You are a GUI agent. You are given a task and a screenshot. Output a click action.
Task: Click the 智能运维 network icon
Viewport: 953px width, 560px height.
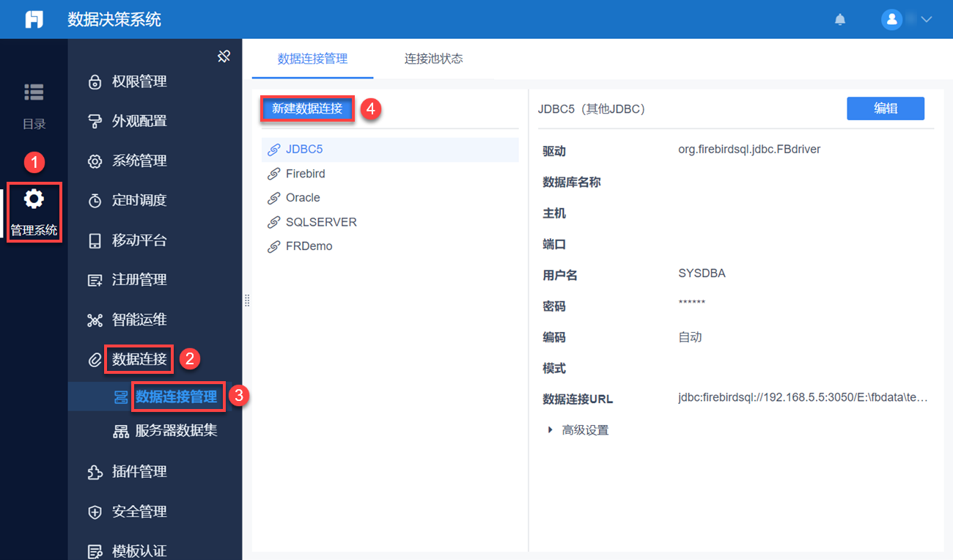[95, 320]
